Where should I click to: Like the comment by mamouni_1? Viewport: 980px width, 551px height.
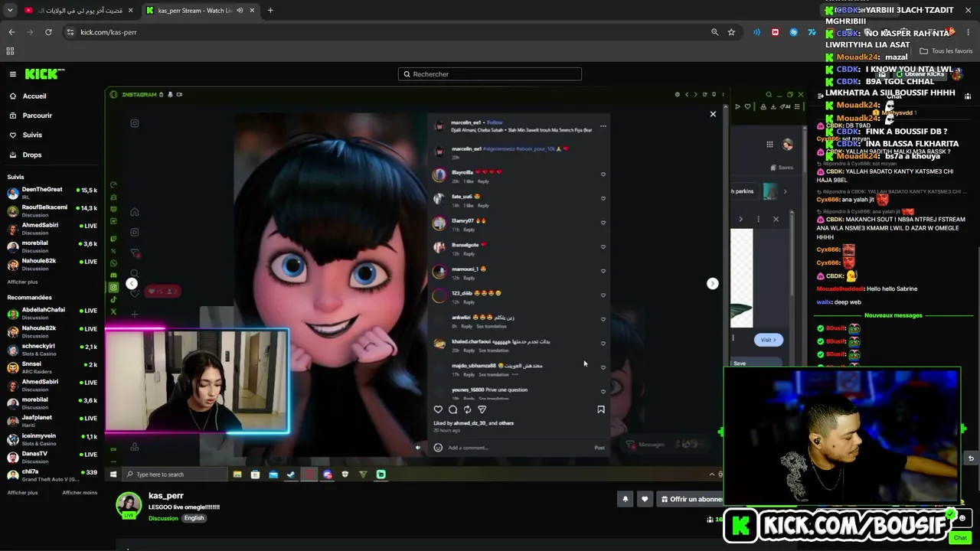(x=603, y=271)
